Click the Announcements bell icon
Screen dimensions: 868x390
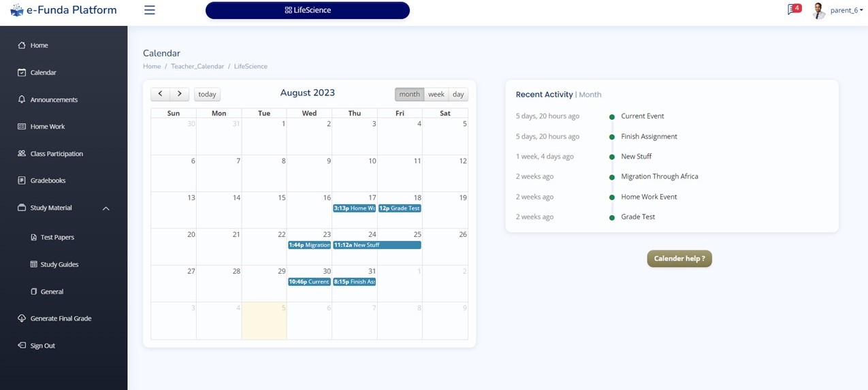pos(22,99)
